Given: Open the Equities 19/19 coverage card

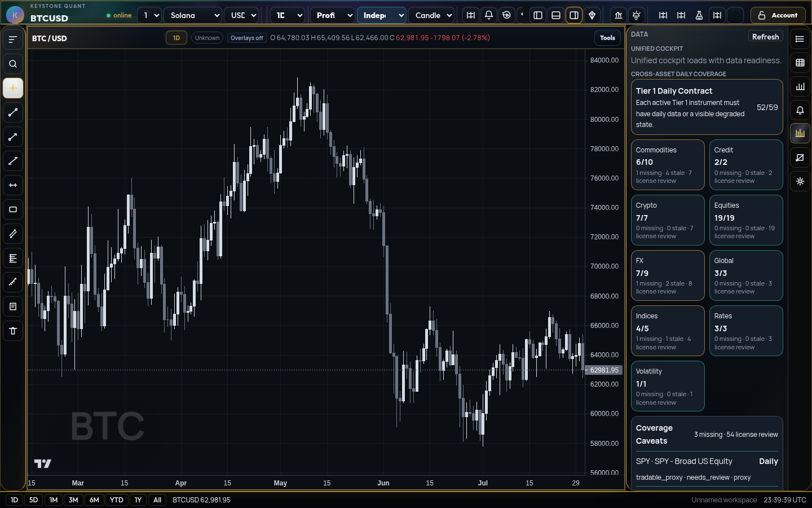Looking at the screenshot, I should pos(746,220).
